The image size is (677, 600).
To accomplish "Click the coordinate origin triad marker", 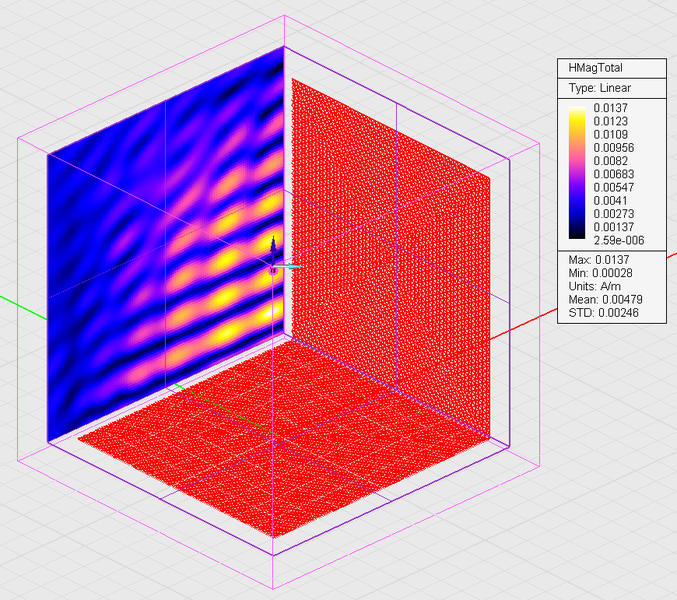I will (x=273, y=271).
